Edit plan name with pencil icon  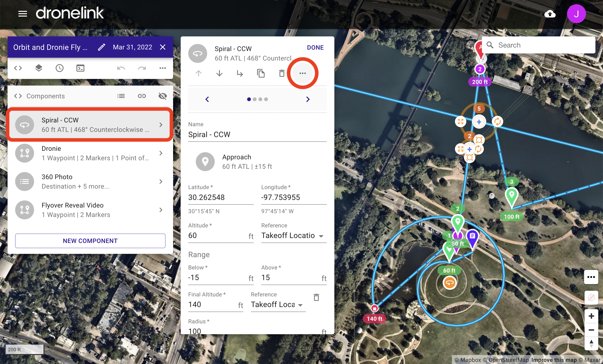coord(101,47)
